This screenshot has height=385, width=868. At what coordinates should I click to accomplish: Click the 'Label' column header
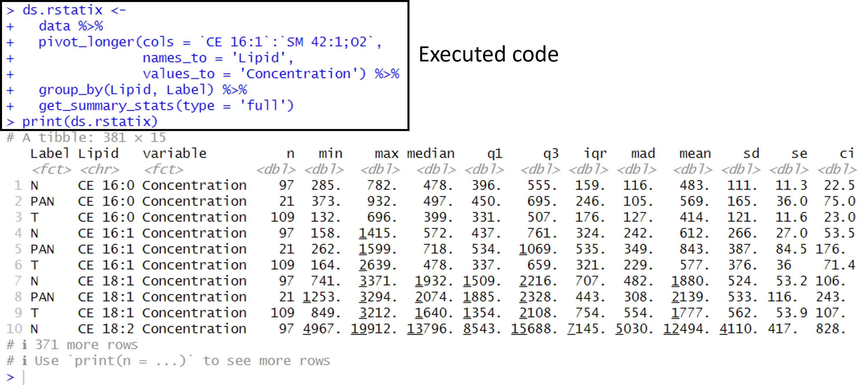click(x=50, y=153)
